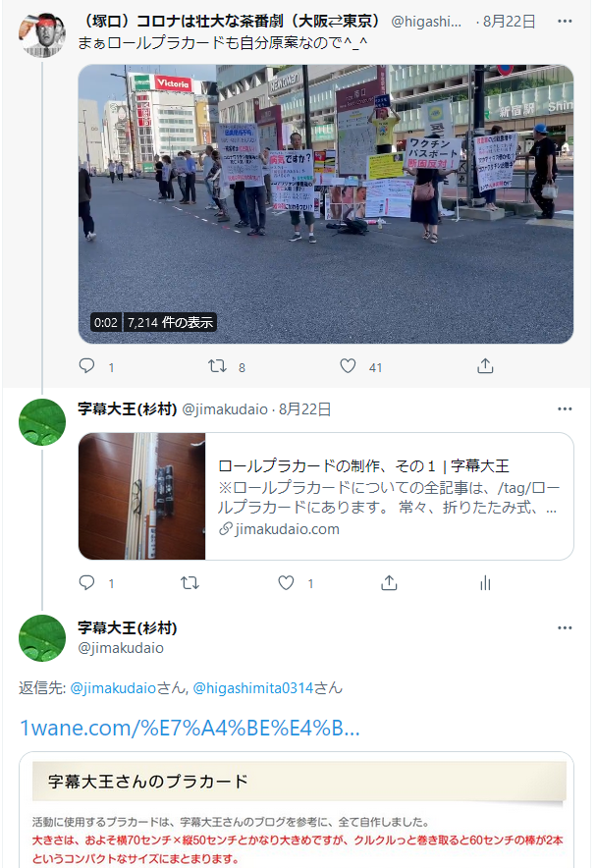Retweet the jimakudaio.com link card tweet

(190, 582)
